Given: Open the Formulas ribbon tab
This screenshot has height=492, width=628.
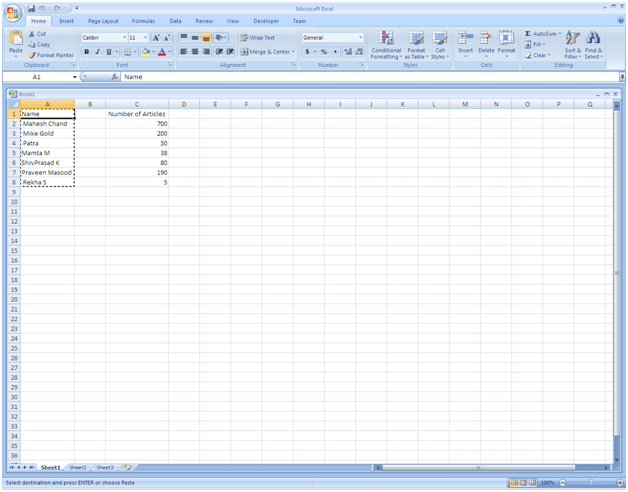Looking at the screenshot, I should click(143, 20).
